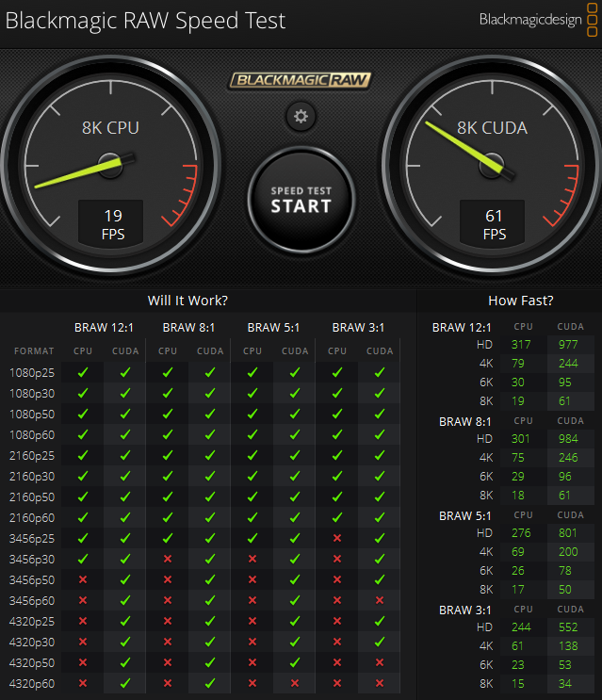Click the 'How Fast?' heading

(521, 301)
